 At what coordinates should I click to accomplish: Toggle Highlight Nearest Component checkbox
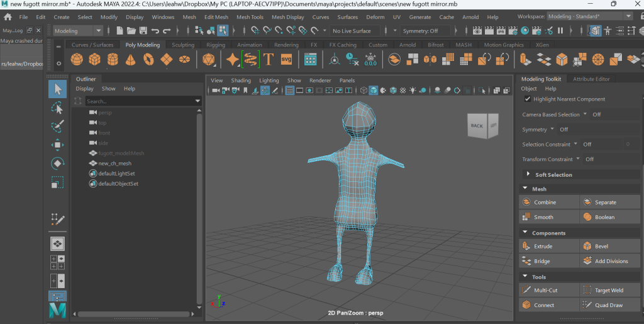tap(528, 99)
